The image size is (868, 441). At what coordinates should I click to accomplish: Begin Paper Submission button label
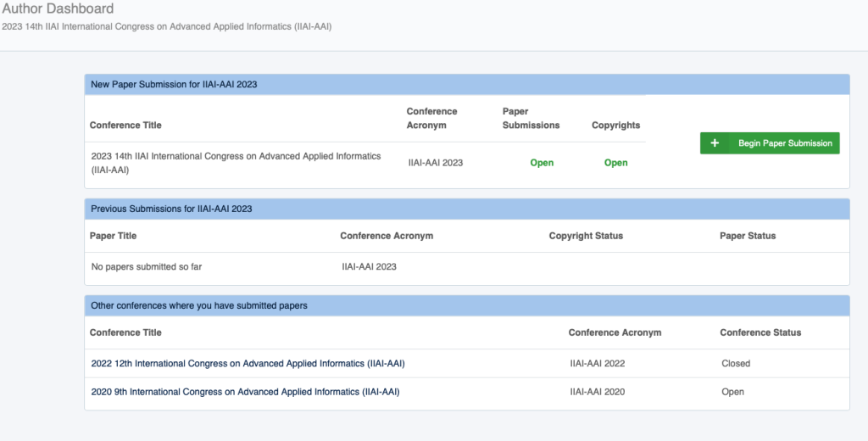(x=785, y=143)
